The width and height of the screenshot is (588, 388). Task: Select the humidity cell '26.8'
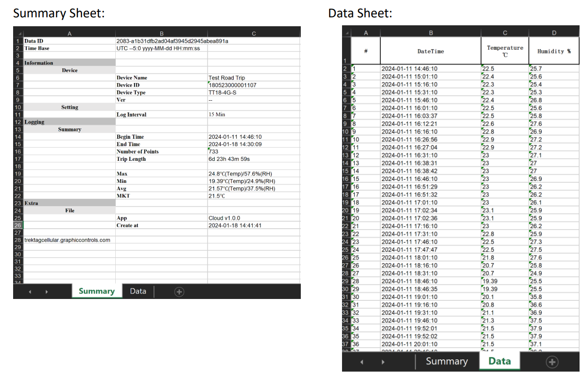pyautogui.click(x=554, y=100)
